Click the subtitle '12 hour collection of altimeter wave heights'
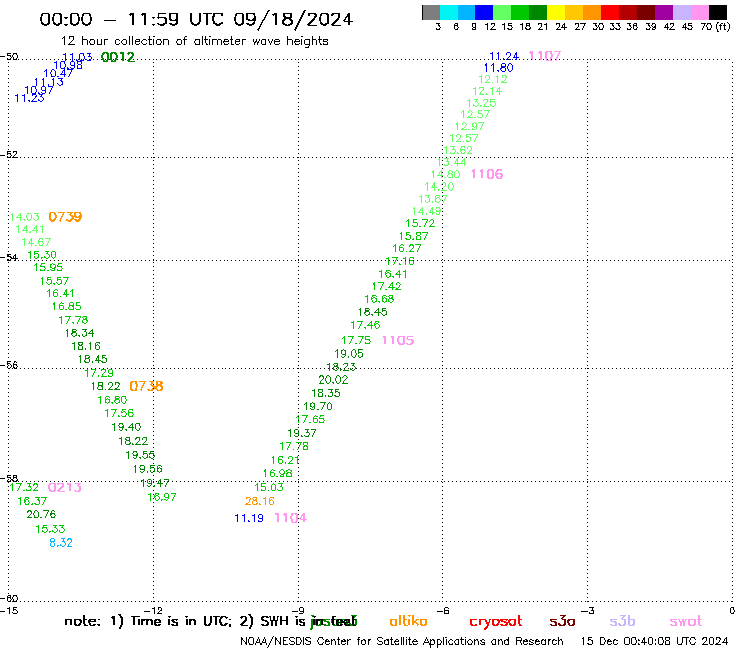740x650 pixels. 194,41
